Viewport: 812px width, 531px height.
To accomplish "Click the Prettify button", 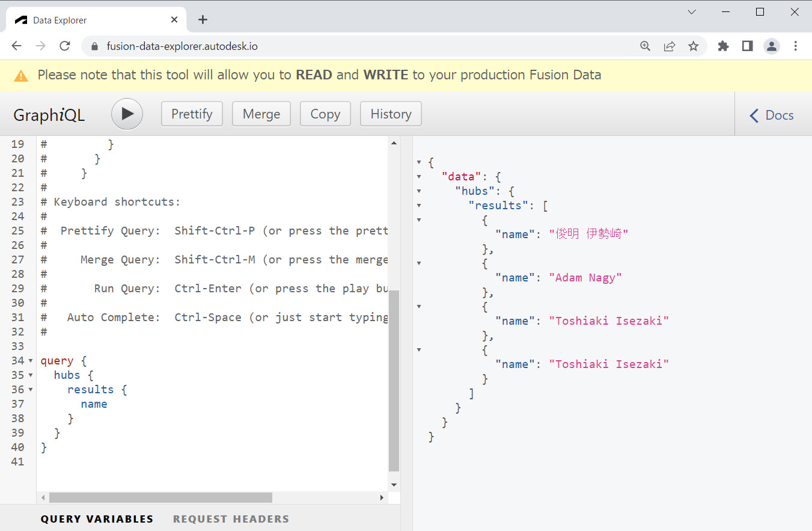I will click(x=192, y=114).
